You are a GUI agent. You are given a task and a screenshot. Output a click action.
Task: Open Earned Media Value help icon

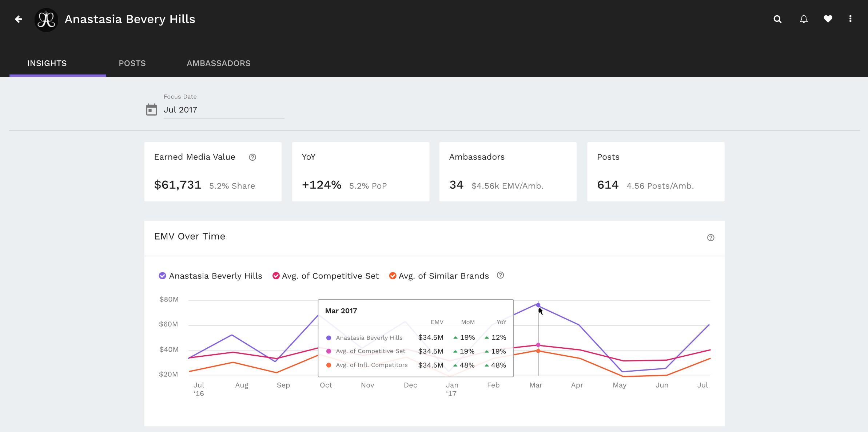click(252, 157)
